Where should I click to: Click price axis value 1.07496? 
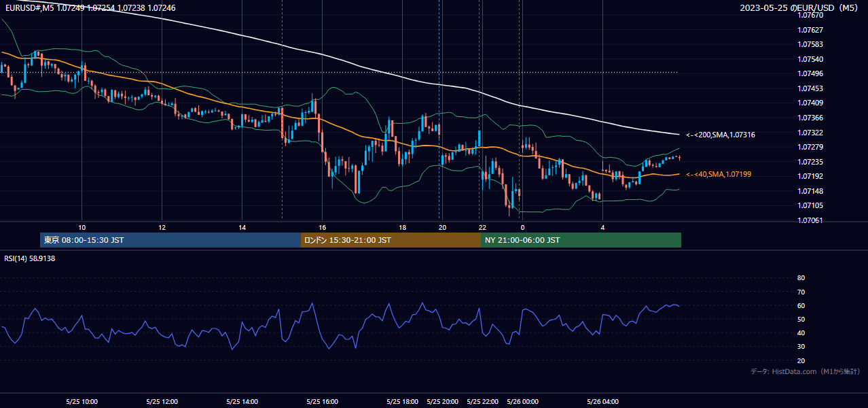pos(810,73)
